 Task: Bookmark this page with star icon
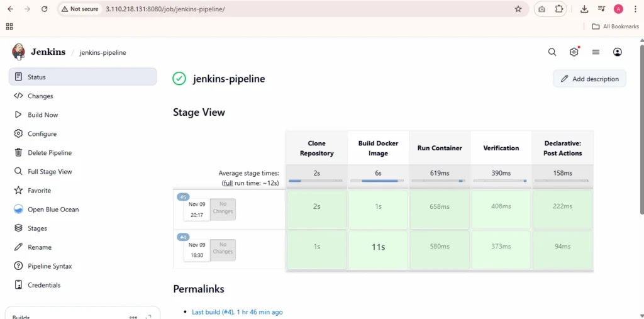coord(518,9)
